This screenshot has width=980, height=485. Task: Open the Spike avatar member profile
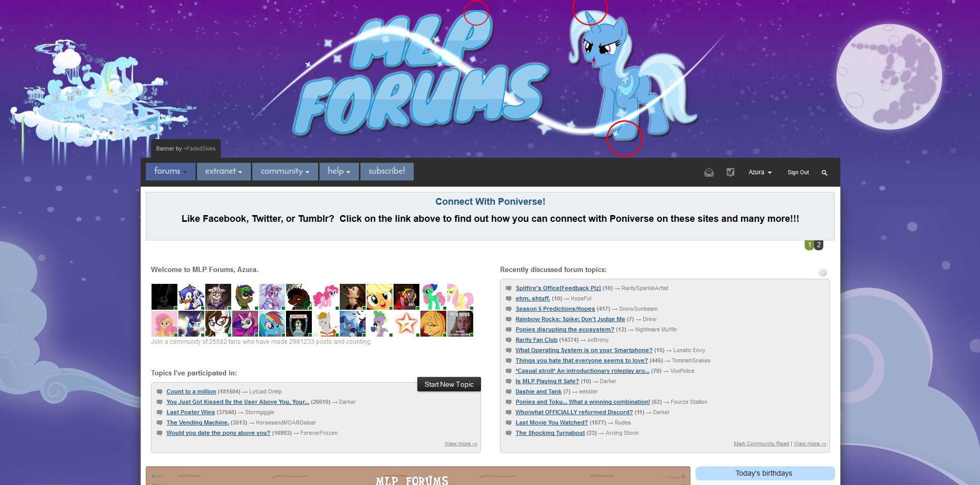coord(380,324)
